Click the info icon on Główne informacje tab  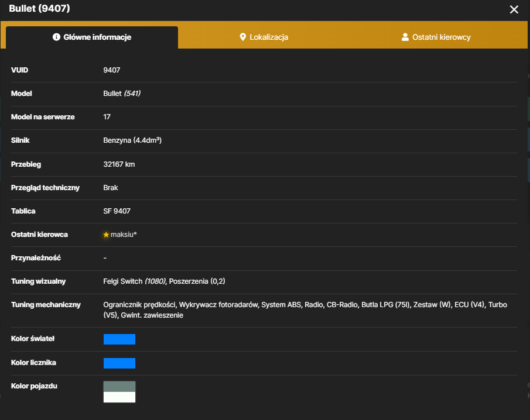[x=56, y=37]
